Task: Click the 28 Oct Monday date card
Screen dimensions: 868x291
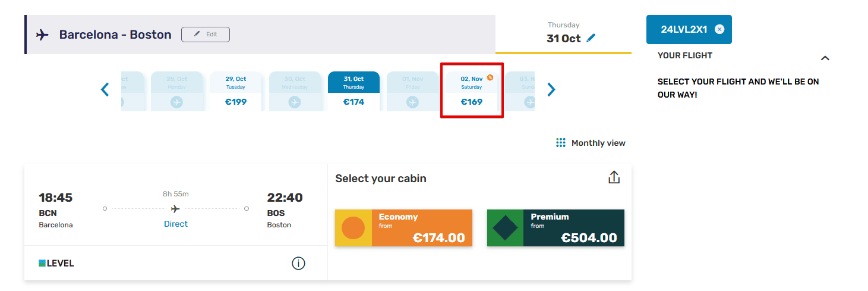Action: pyautogui.click(x=176, y=91)
